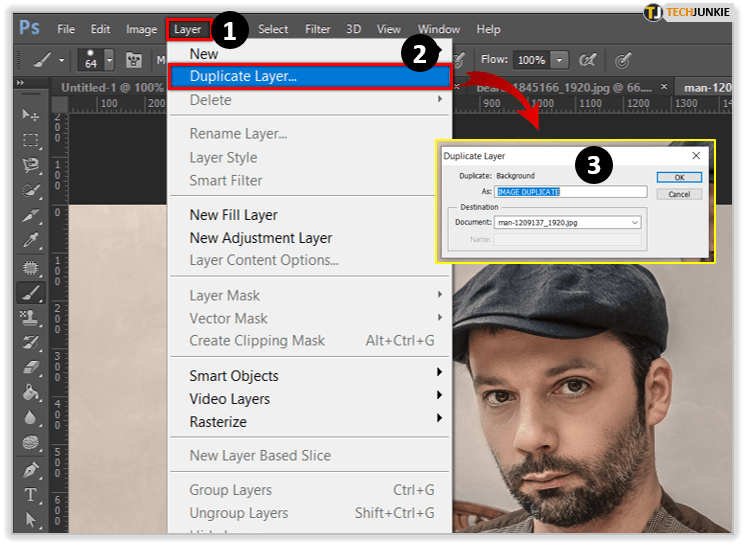The height and width of the screenshot is (546, 745).
Task: Click Duplicate Layer... in the Layer menu
Action: [x=243, y=76]
